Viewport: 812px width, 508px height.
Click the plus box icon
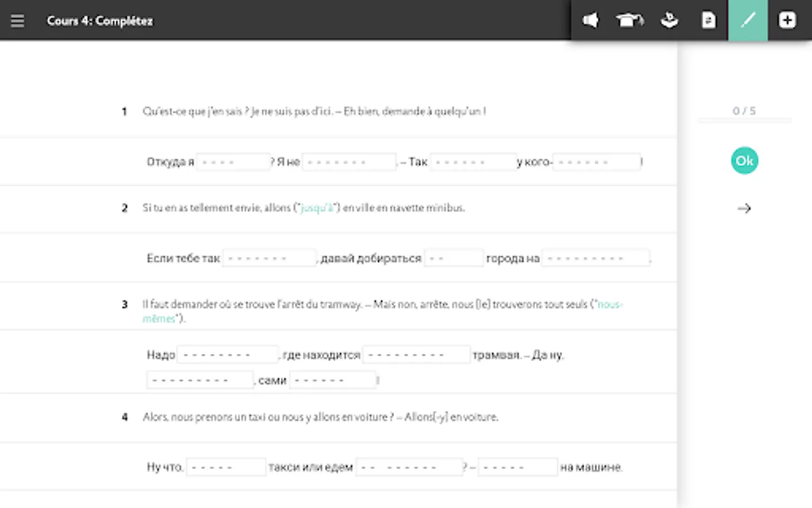pyautogui.click(x=787, y=21)
